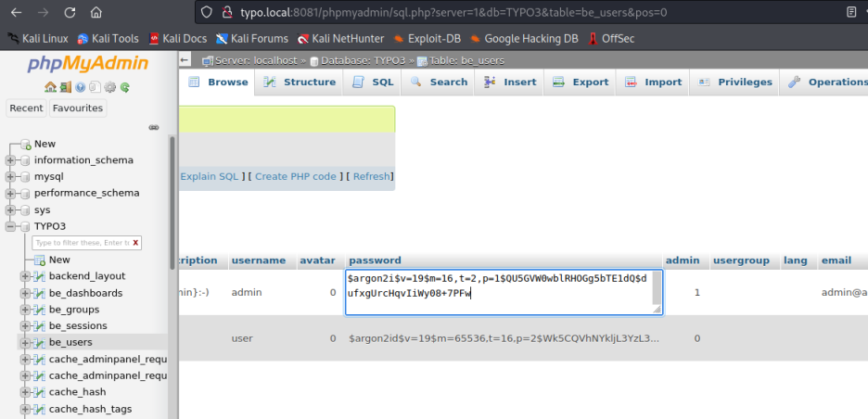Click navigation panel vertical scrollbar

(172, 203)
